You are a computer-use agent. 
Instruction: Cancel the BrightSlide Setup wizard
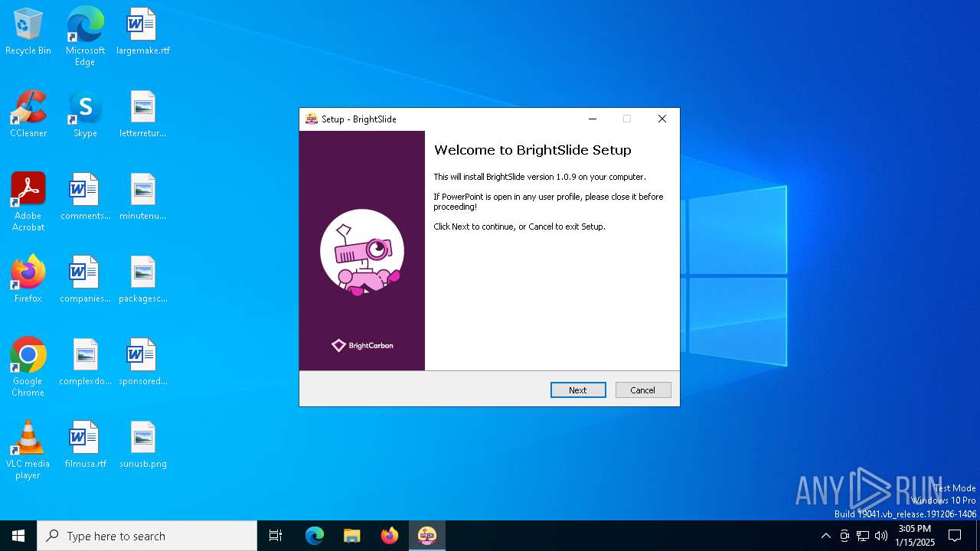coord(643,390)
